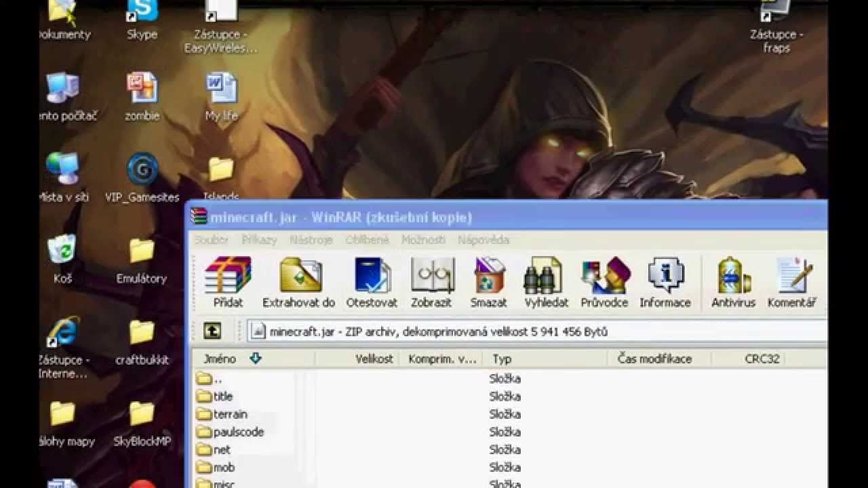Screen dimensions: 868x488
Task: Select the Islands folder on desktop
Action: click(x=222, y=178)
